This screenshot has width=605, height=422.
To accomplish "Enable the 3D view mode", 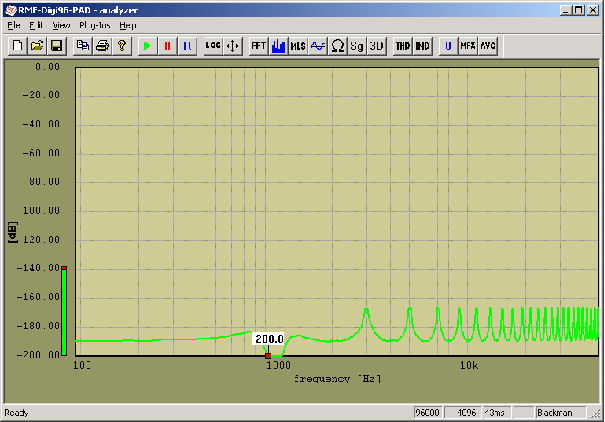I will point(376,46).
